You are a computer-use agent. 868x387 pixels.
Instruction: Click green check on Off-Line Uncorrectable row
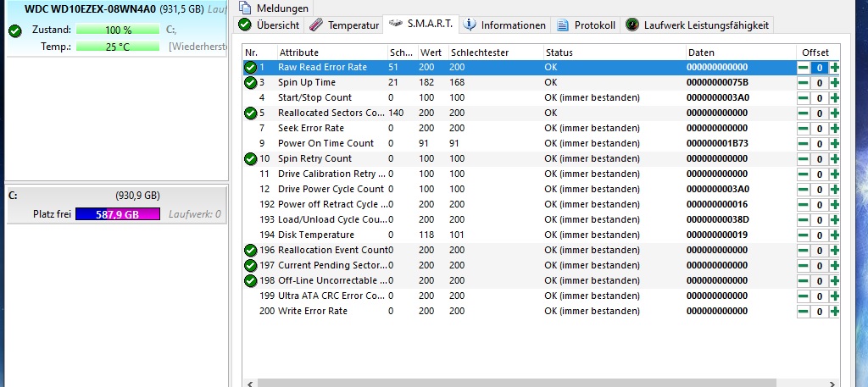[250, 280]
